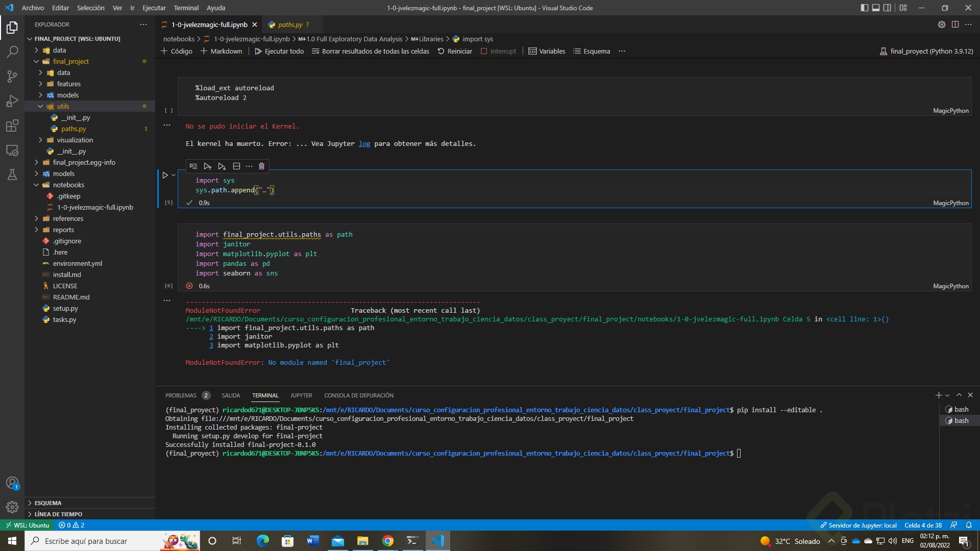Open the paths.py file in explorer
This screenshot has width=980, height=551.
pos(73,129)
